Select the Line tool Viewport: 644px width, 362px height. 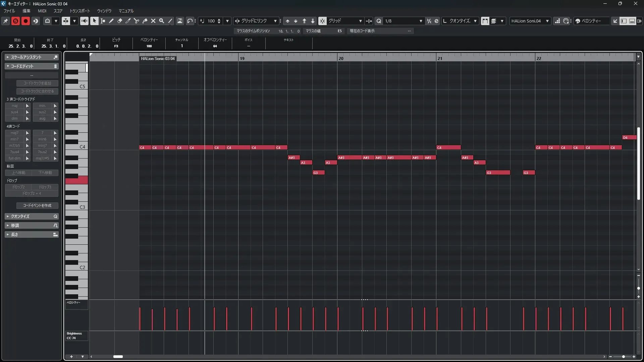pyautogui.click(x=170, y=21)
